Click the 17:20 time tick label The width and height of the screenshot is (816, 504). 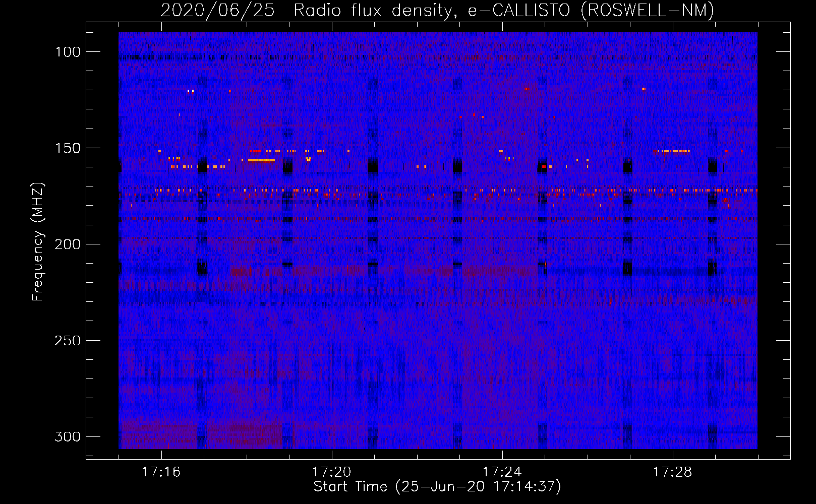click(x=332, y=472)
